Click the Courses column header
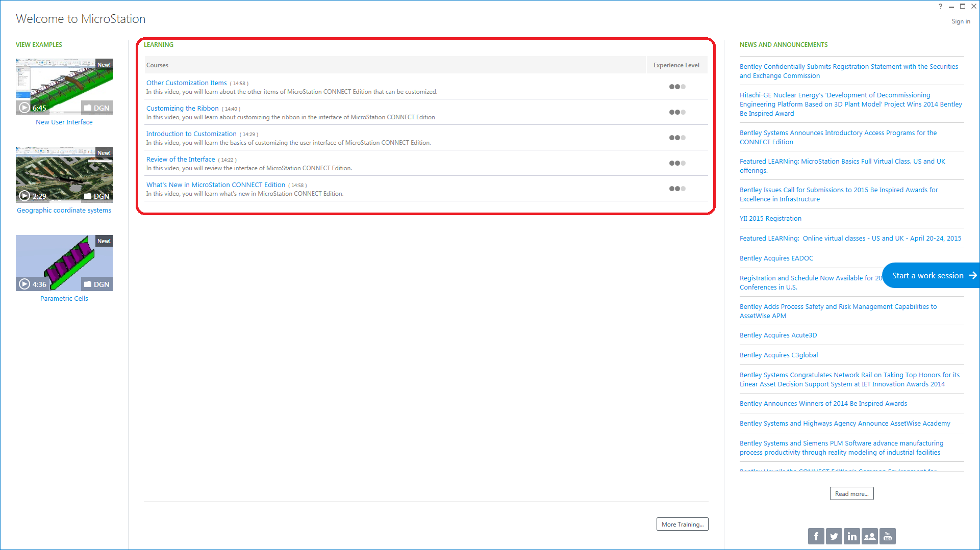Image resolution: width=980 pixels, height=550 pixels. click(x=395, y=65)
